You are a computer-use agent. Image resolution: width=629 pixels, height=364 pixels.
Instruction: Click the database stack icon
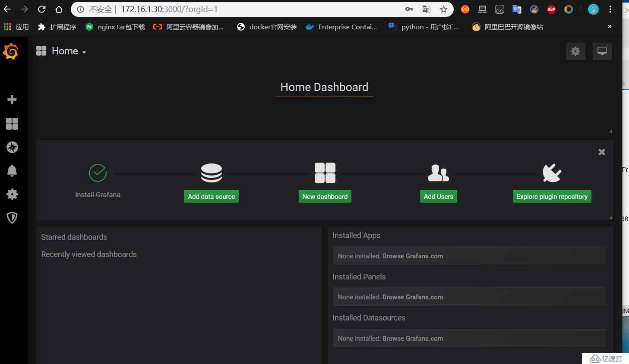212,173
